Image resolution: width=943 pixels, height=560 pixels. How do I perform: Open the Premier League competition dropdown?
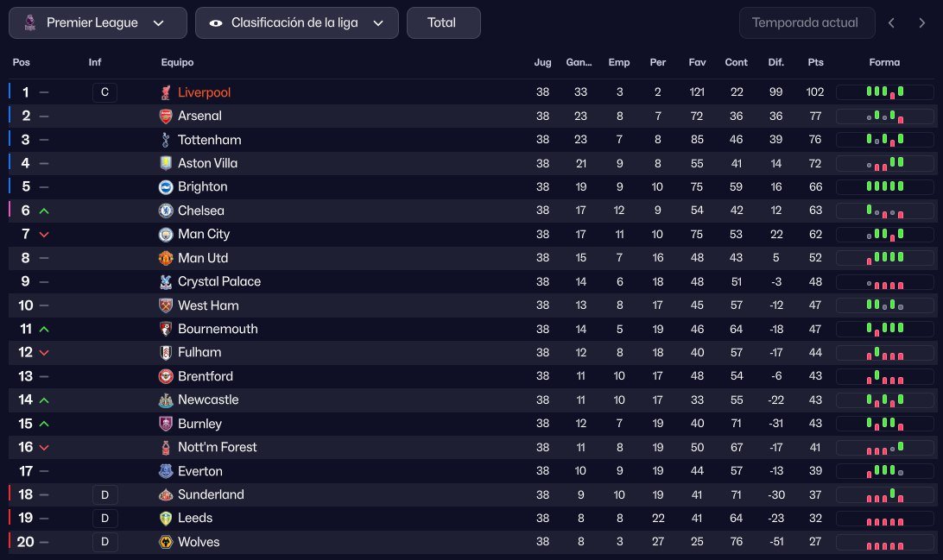[x=98, y=22]
